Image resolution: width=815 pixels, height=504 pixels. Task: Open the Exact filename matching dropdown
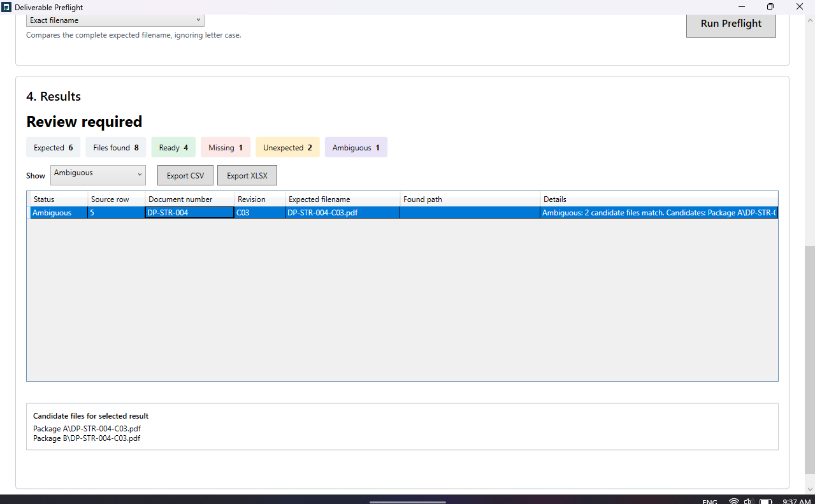(115, 20)
